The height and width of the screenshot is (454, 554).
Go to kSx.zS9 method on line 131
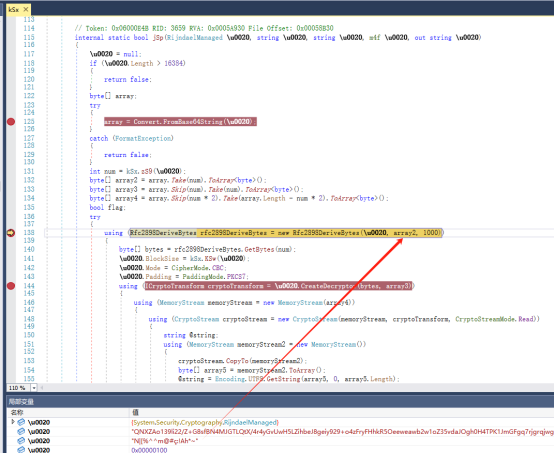coord(140,171)
